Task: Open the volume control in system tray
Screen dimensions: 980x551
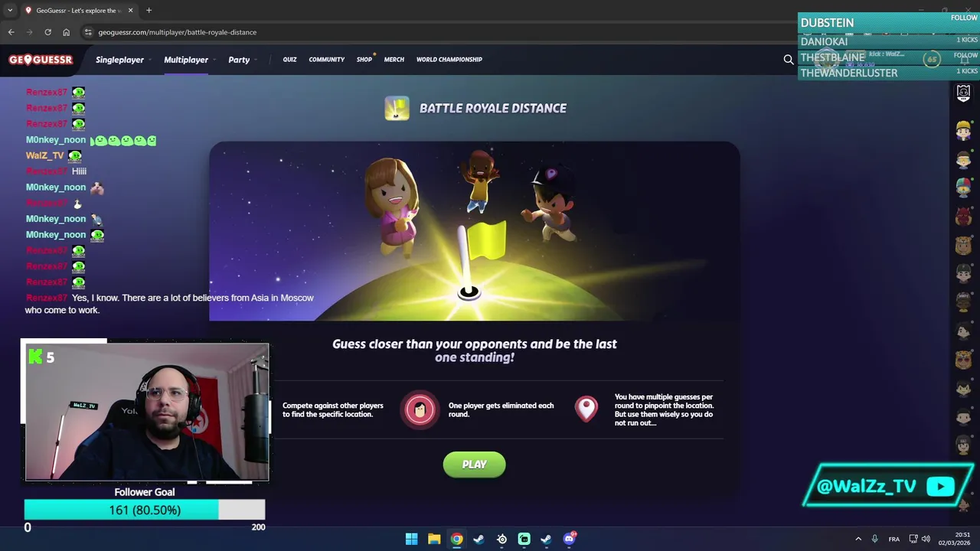Action: (x=926, y=539)
